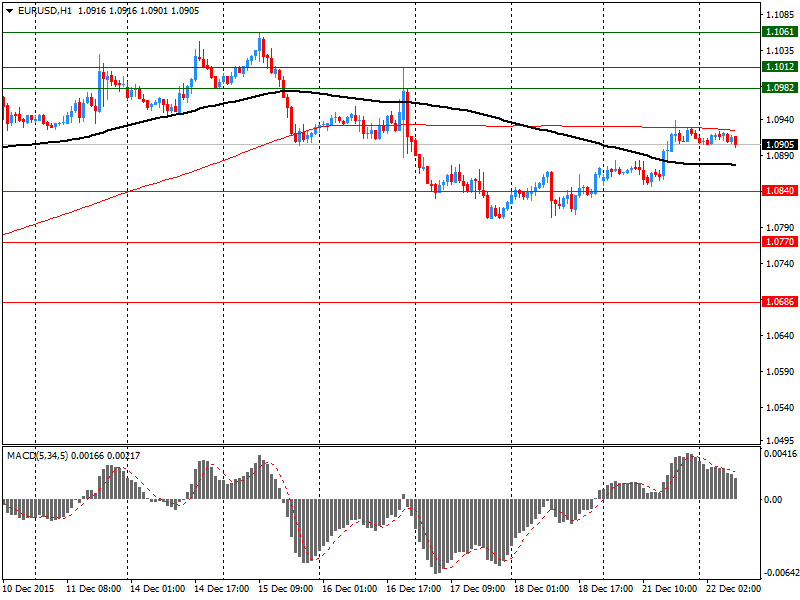Image resolution: width=800 pixels, height=600 pixels.
Task: Click the 1.0940 price scale value
Action: (x=780, y=119)
